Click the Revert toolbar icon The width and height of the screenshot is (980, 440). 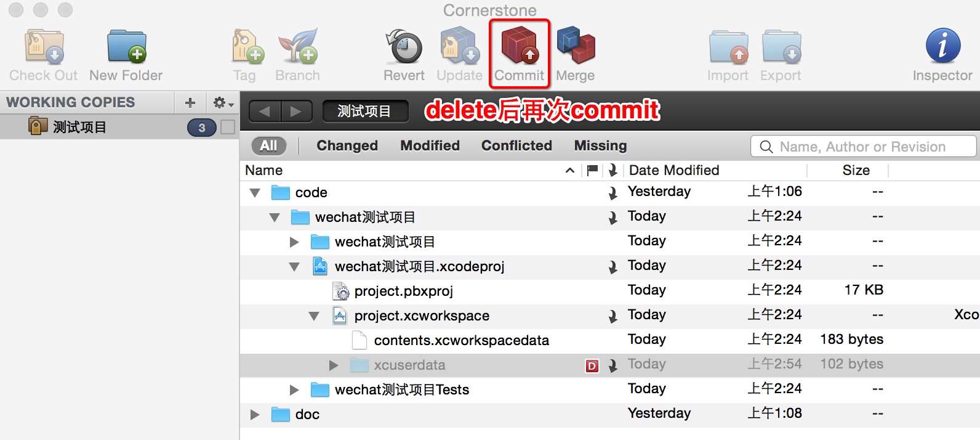404,47
